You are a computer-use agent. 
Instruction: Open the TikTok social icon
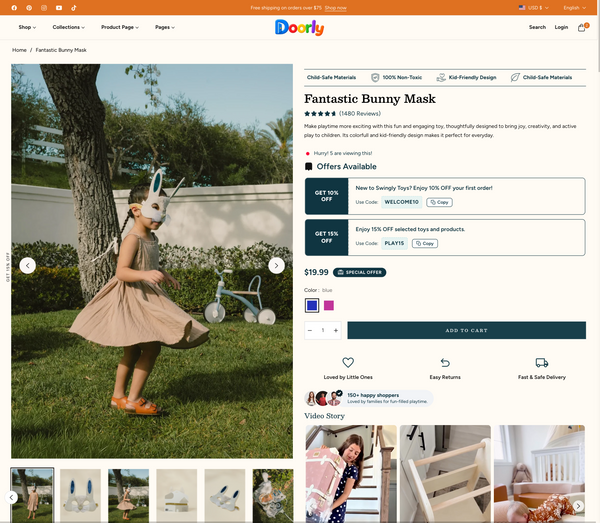point(74,8)
